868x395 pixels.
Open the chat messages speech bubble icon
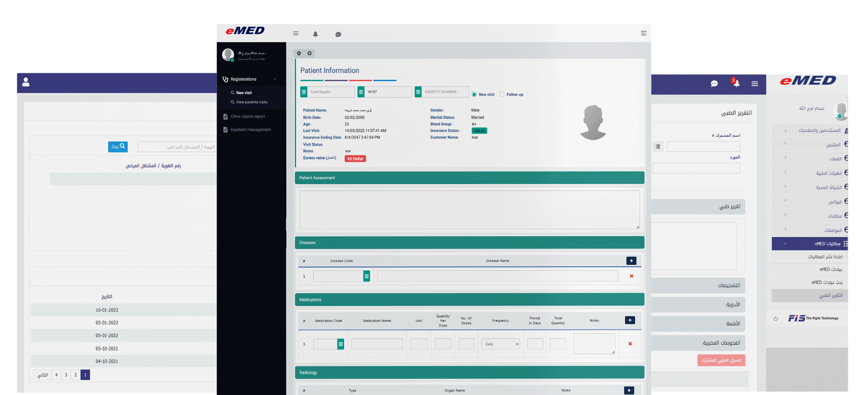click(338, 34)
